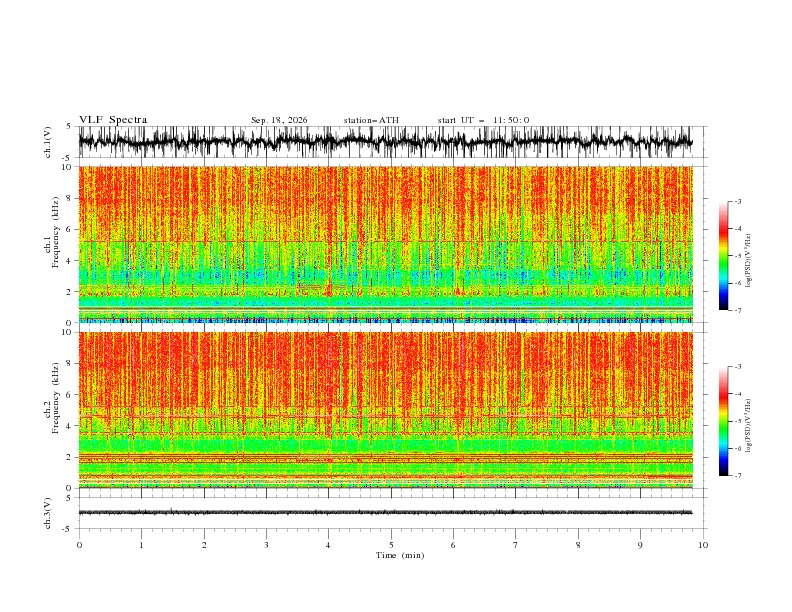Click the ch.1 spectrogram color bar
Screen dimensions: 792x612
pos(723,256)
